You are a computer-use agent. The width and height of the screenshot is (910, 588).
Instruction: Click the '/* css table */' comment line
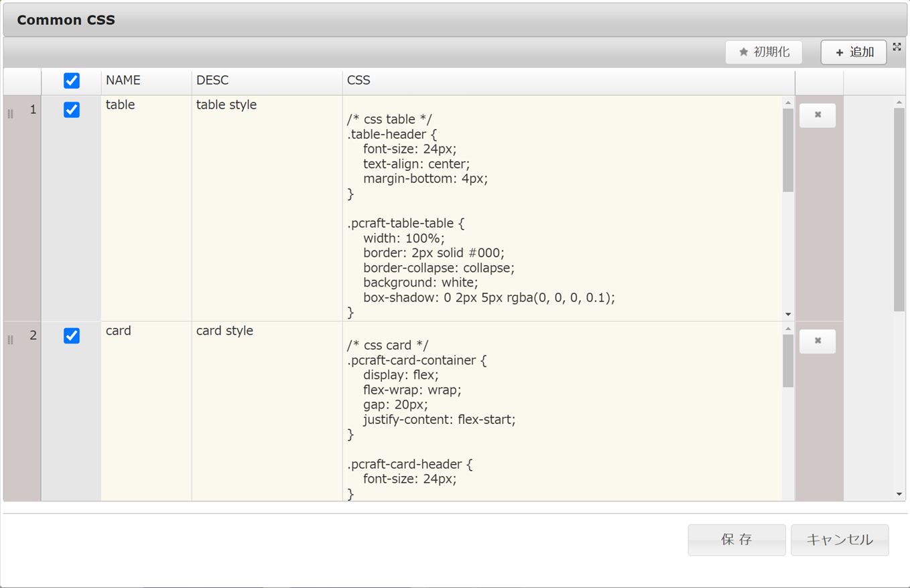coord(389,120)
